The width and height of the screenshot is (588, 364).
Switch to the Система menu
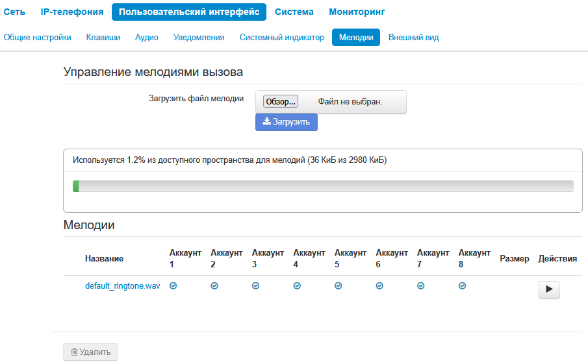294,12
